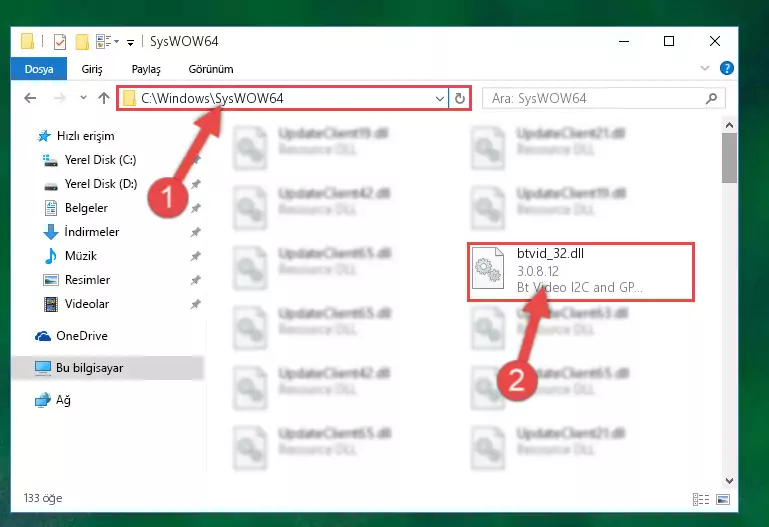769x527 pixels.
Task: Open Yerel Disk (D:) in sidebar
Action: tap(101, 184)
